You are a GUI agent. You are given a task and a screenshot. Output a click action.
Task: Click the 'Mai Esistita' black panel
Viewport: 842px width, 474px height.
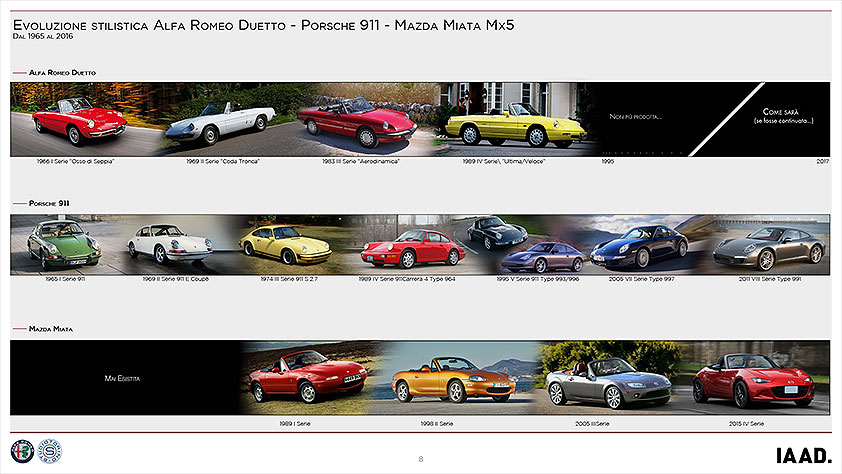click(124, 378)
